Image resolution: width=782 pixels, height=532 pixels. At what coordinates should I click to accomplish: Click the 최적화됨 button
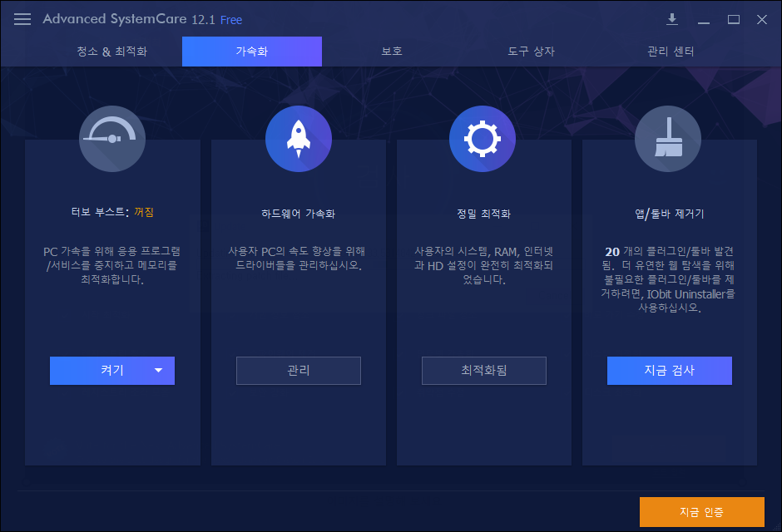click(484, 371)
